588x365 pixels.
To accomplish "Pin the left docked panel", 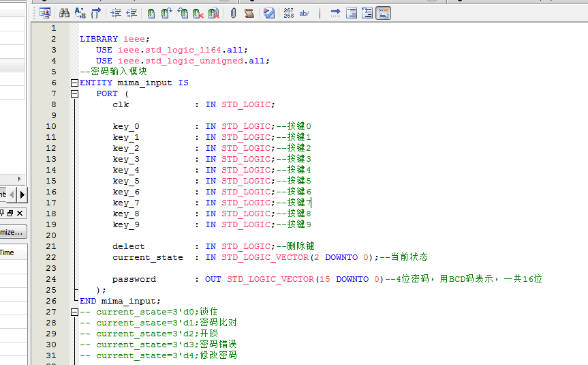I will (1, 214).
